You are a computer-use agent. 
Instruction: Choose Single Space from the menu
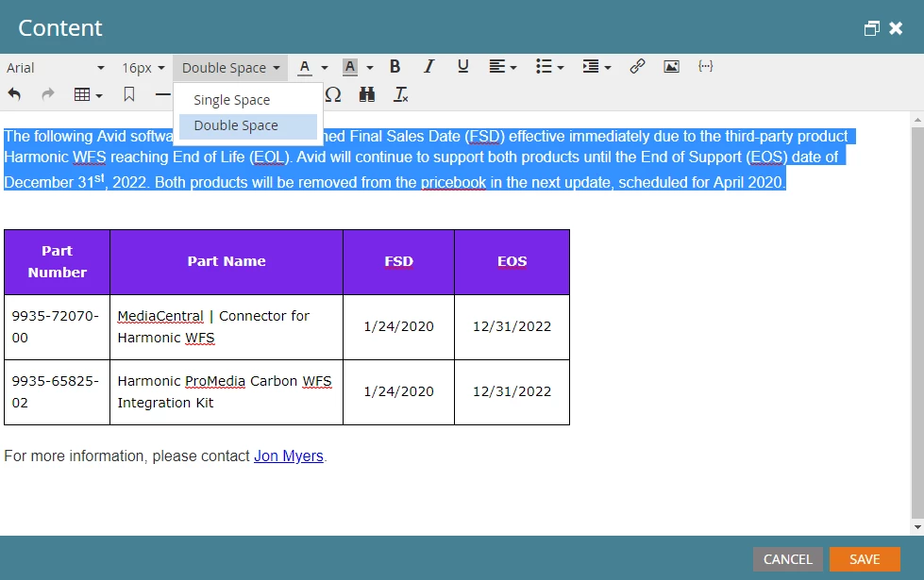pos(247,100)
